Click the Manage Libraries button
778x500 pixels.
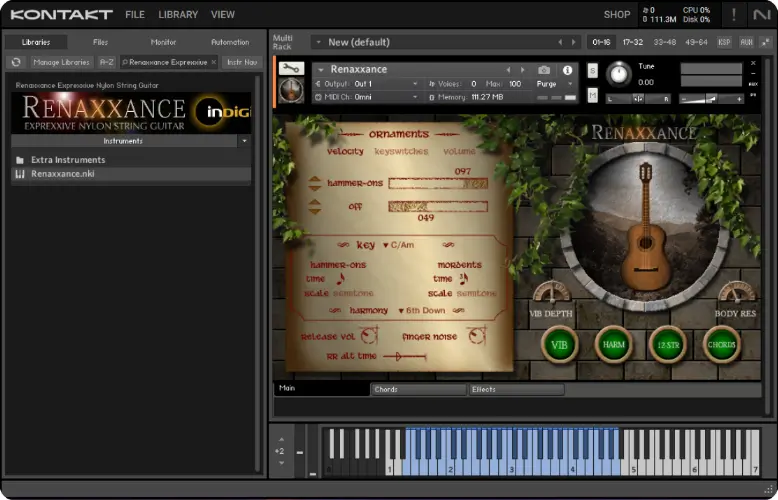coord(61,62)
